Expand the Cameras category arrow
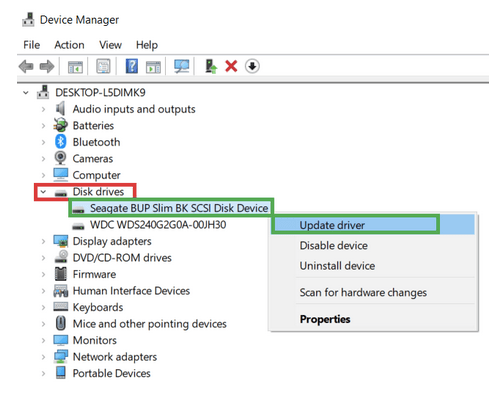 (x=43, y=159)
